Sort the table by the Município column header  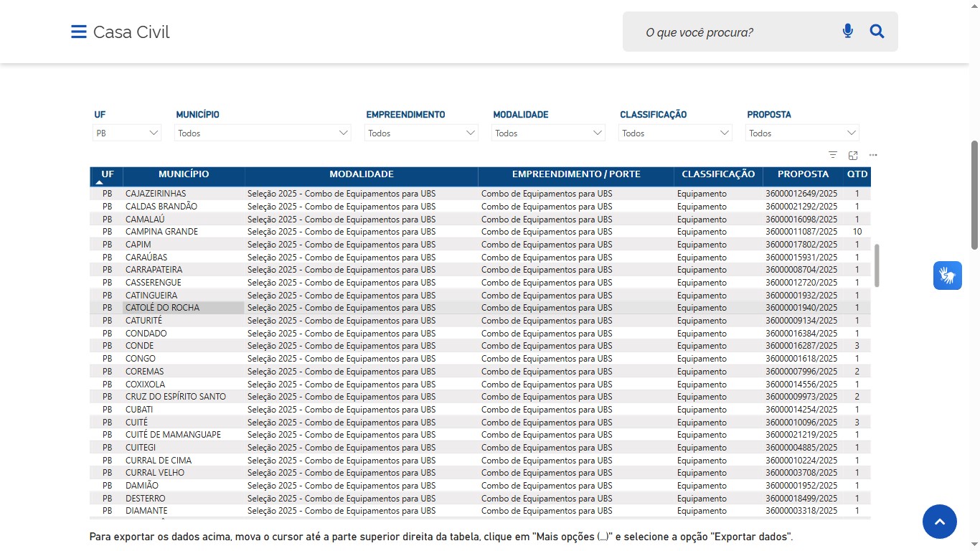(x=184, y=174)
